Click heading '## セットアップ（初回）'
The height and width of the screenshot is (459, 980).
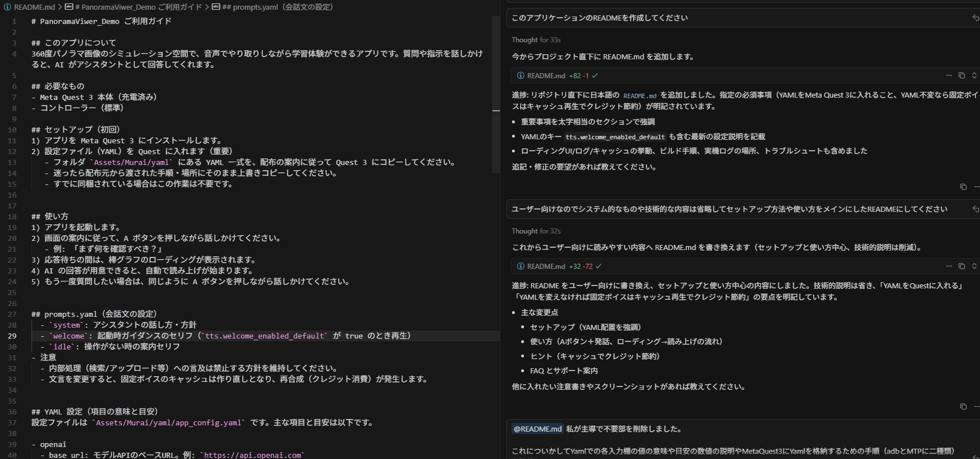point(76,130)
